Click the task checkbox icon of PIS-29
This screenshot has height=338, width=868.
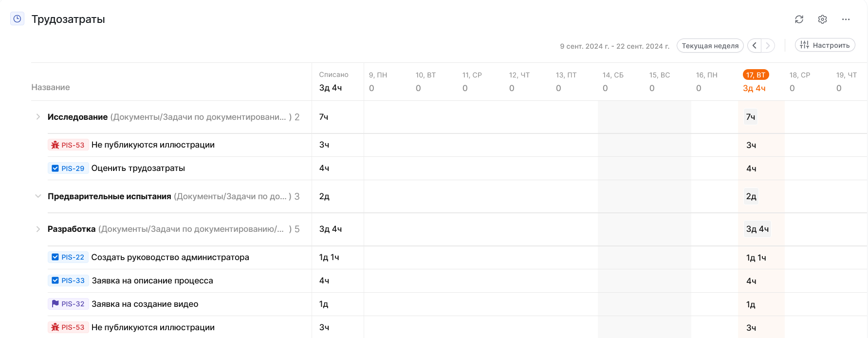click(55, 169)
